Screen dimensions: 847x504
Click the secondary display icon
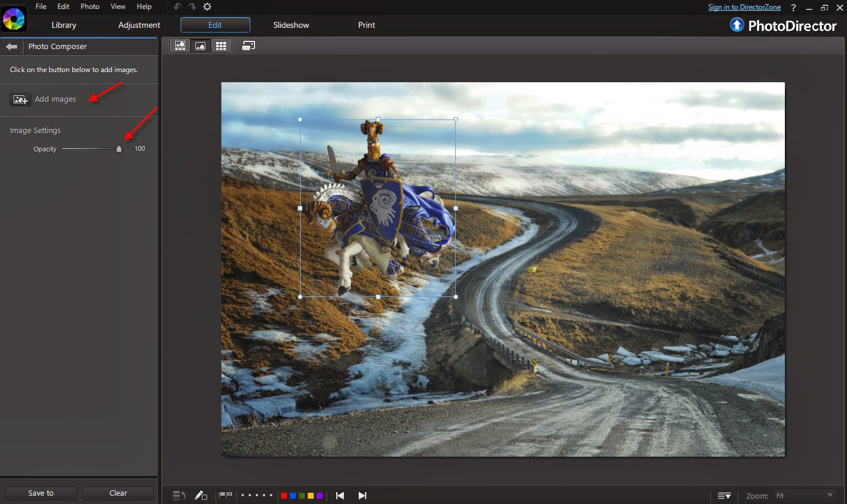coord(249,46)
